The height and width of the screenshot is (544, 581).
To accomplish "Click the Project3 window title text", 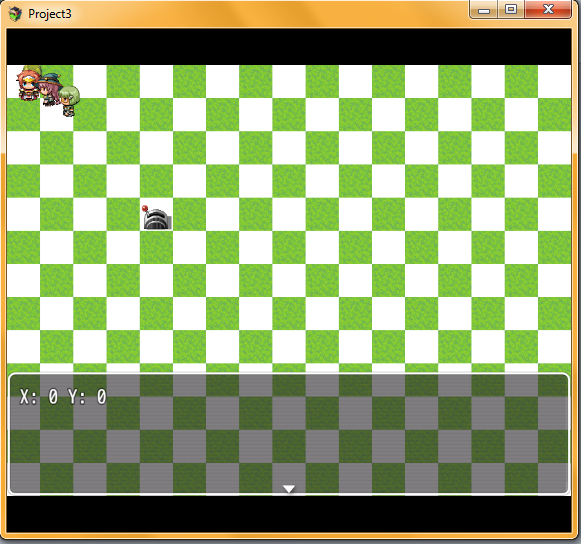I will (50, 14).
